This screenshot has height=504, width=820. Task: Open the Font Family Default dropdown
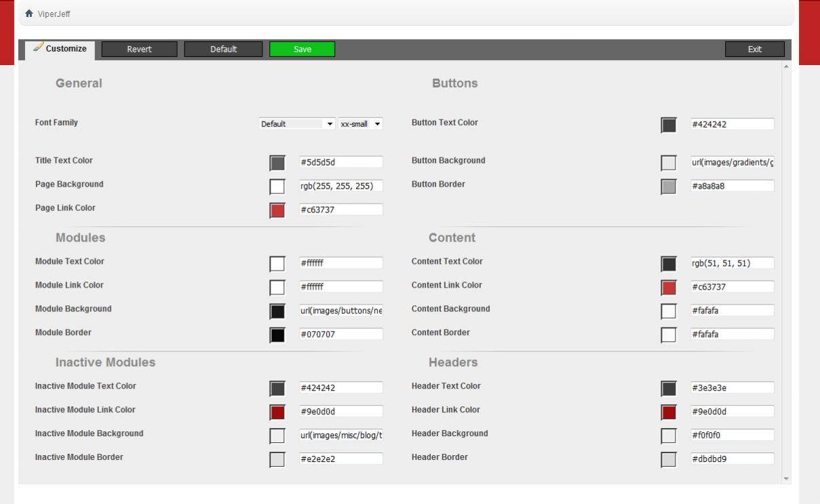coord(297,124)
